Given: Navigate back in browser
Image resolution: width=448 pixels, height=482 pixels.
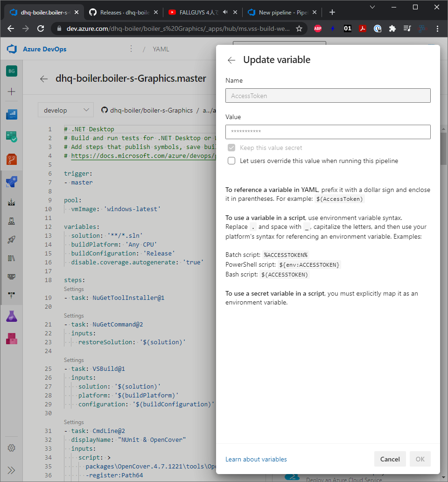Looking at the screenshot, I should pyautogui.click(x=11, y=28).
